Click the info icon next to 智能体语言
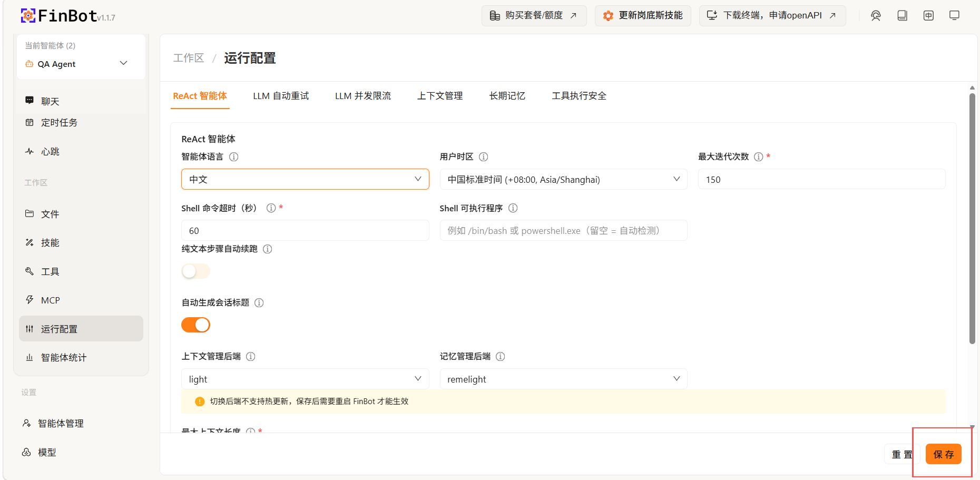This screenshot has width=980, height=480. 234,156
